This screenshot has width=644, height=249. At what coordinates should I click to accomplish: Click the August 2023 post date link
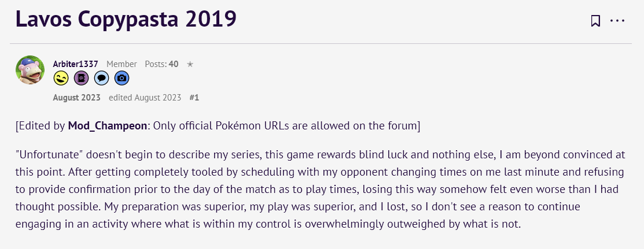click(x=77, y=98)
